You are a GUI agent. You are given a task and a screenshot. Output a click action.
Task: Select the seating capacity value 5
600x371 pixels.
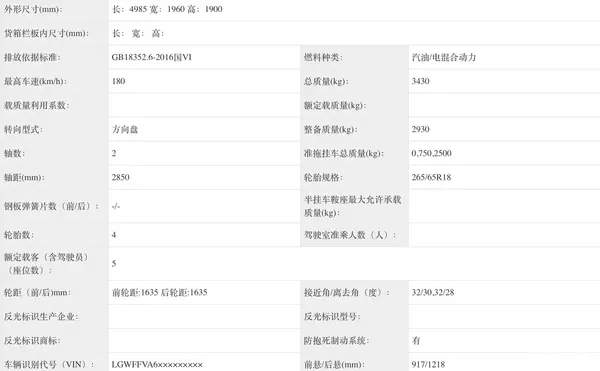click(x=114, y=264)
